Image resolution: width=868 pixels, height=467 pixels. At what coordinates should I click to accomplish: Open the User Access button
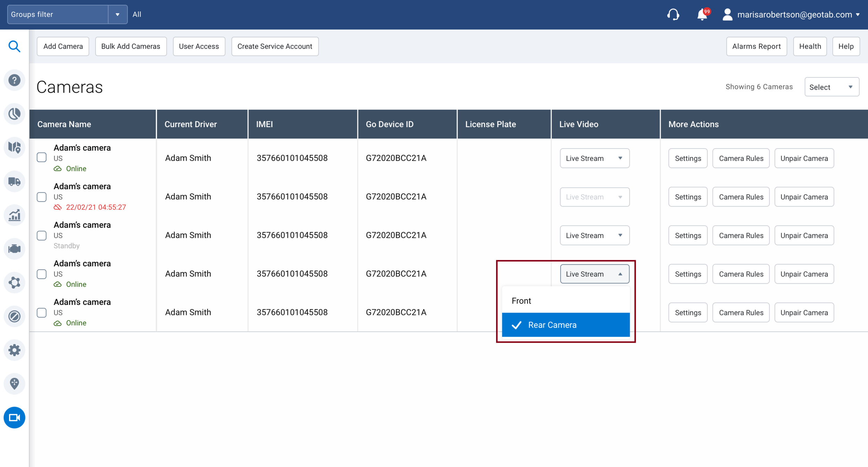[199, 46]
